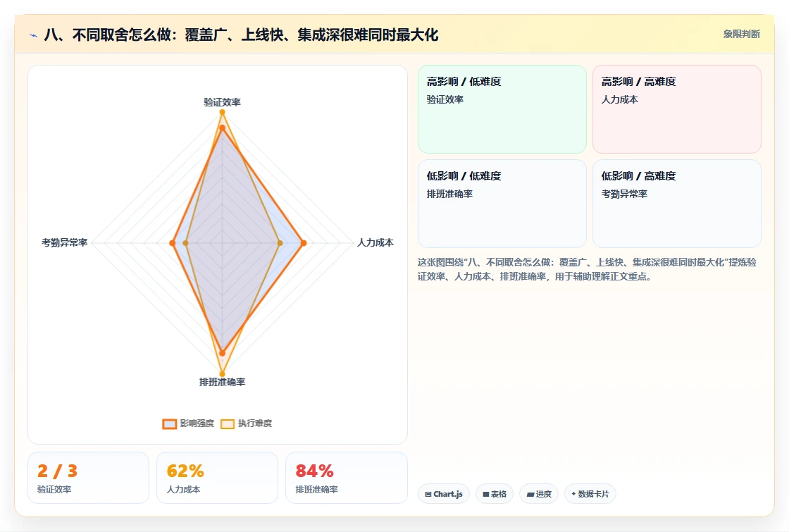Image resolution: width=789 pixels, height=532 pixels.
Task: Click the 象限判断 label in header
Action: coord(741,35)
